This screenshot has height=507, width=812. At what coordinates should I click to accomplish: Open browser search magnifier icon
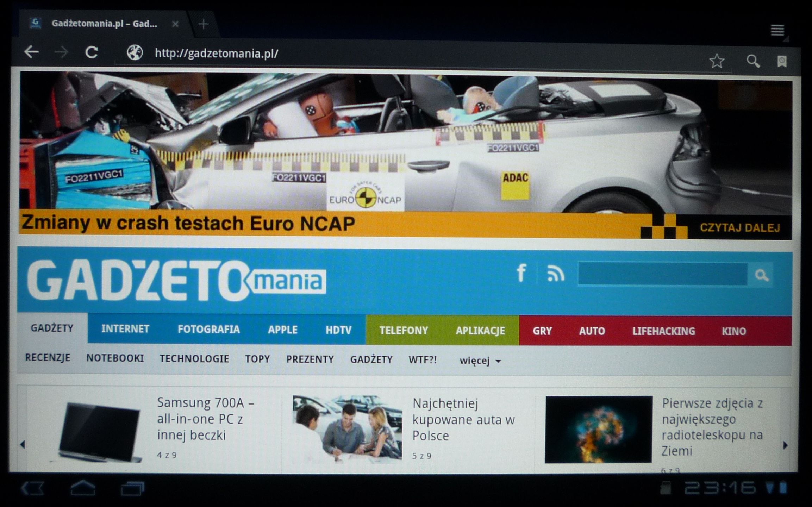click(753, 62)
